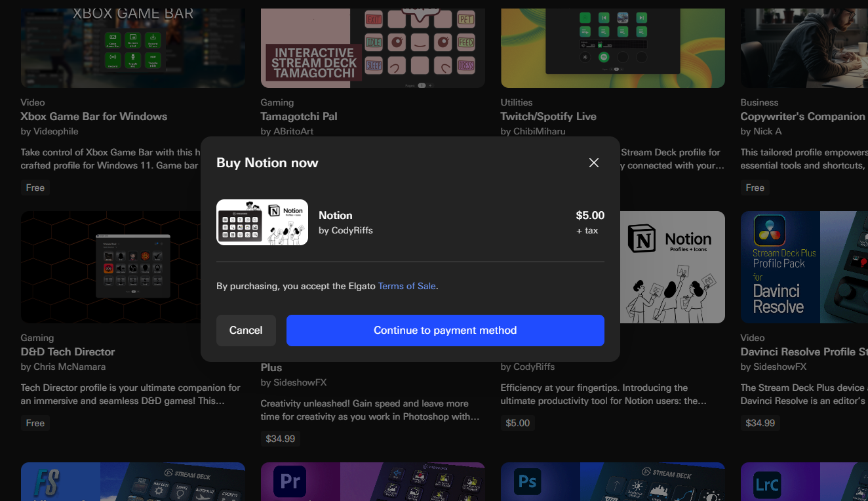868x501 pixels.
Task: Click the Photoshop Ps card image
Action: (x=613, y=482)
